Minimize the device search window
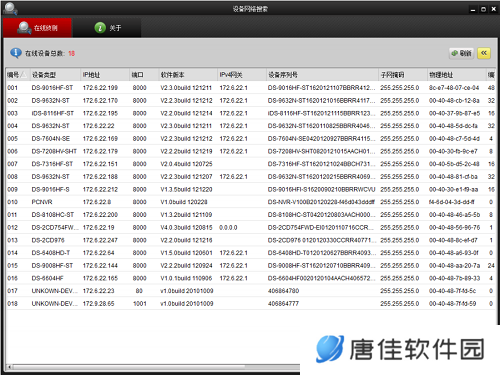500x375 pixels. point(473,9)
